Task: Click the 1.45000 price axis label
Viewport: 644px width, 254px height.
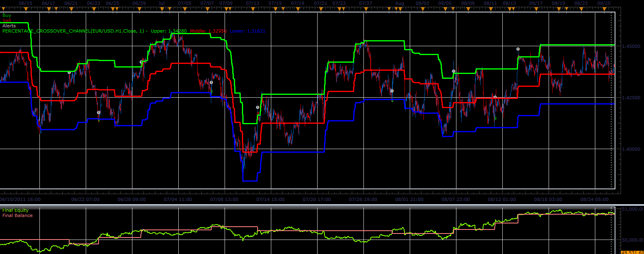Action: 631,47
